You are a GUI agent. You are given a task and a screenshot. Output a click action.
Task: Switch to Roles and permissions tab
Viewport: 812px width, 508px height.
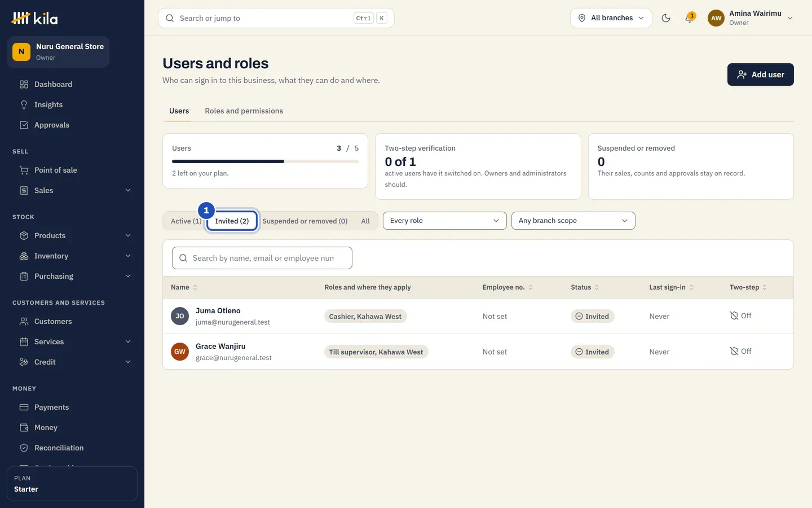[244, 111]
